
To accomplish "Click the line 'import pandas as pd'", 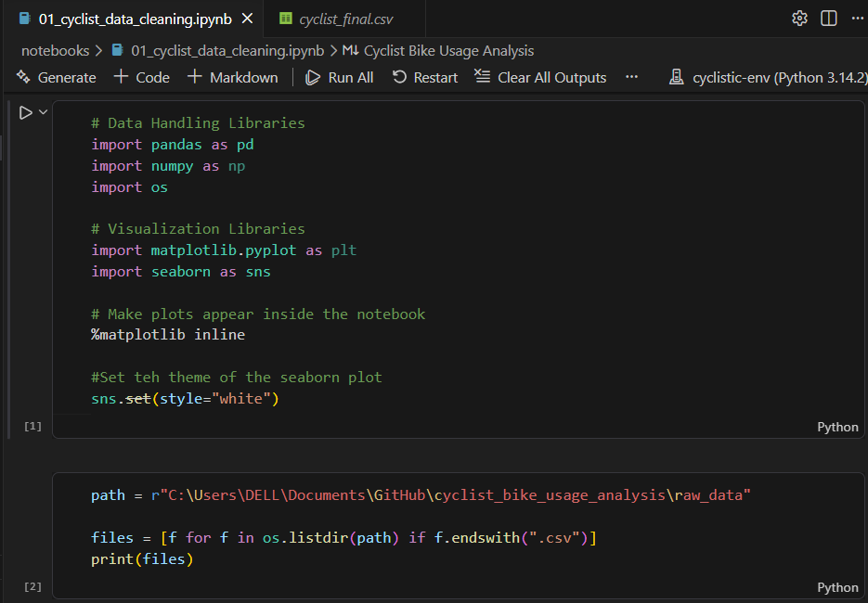I will (x=172, y=145).
